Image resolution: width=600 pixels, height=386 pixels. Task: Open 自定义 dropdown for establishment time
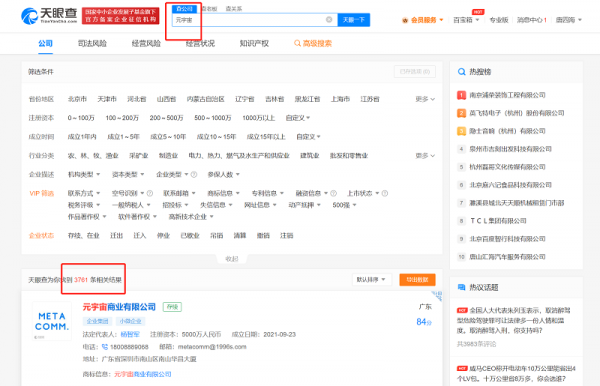tap(308, 137)
